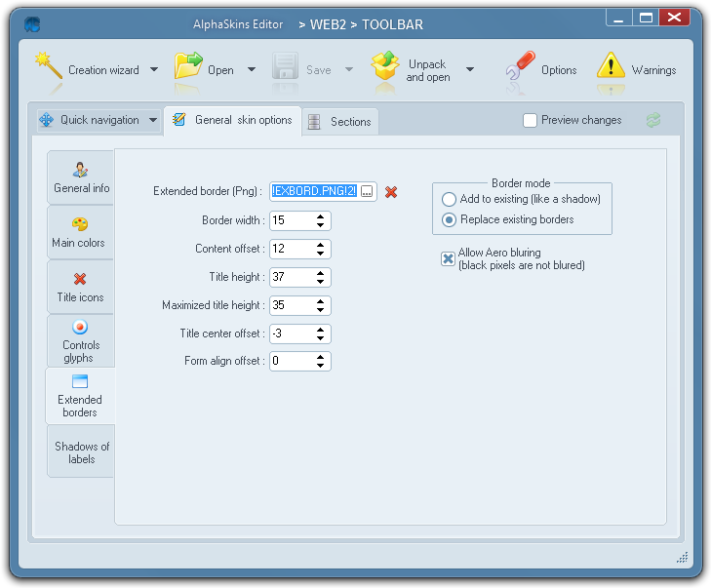Image resolution: width=711 pixels, height=588 pixels.
Task: Open Shadows of labels side tab
Action: coord(81,451)
